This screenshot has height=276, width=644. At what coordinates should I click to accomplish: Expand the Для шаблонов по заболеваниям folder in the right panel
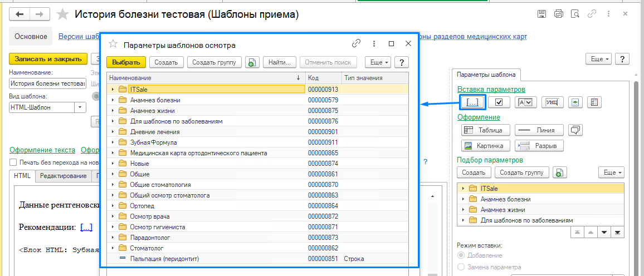(x=464, y=221)
